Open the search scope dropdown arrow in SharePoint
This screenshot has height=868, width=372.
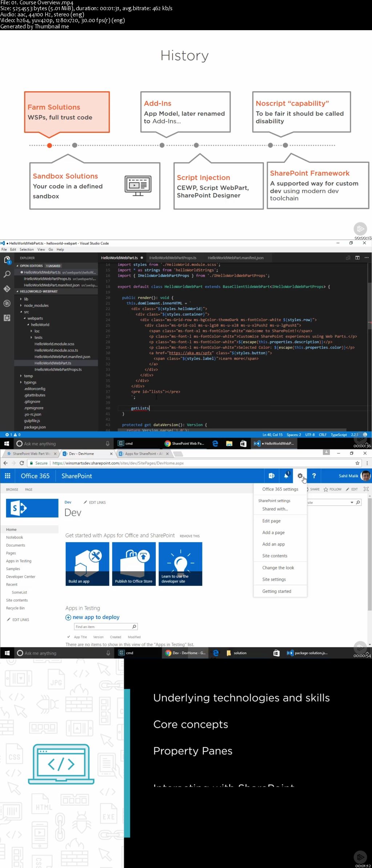click(x=352, y=502)
